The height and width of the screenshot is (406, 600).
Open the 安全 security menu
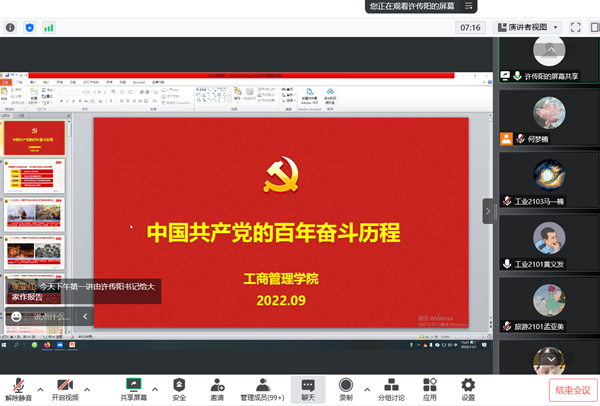(179, 390)
